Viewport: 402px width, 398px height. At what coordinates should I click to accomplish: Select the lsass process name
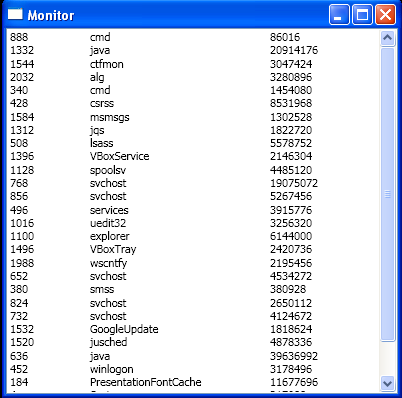102,143
